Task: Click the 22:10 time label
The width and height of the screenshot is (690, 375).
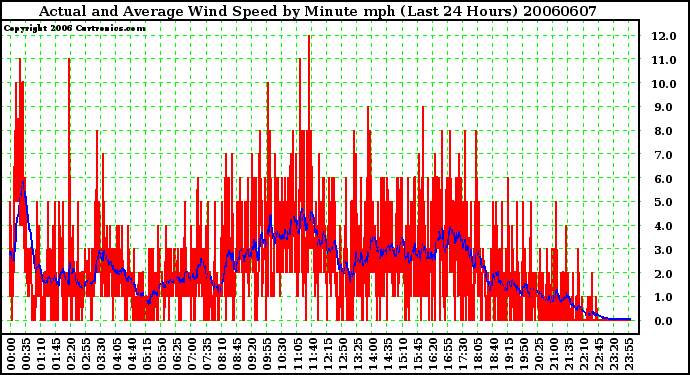Action: click(x=584, y=354)
